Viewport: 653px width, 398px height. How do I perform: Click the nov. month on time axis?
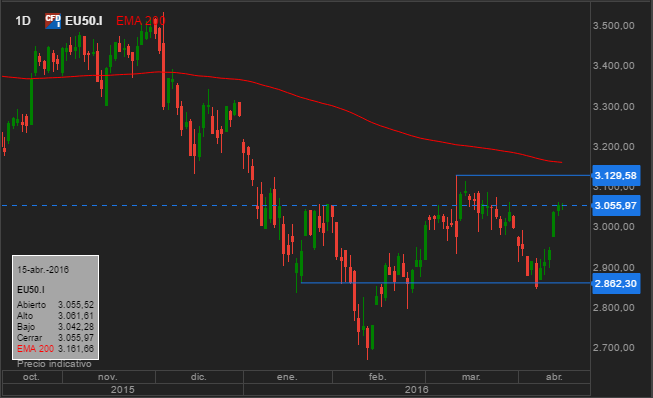pos(107,377)
